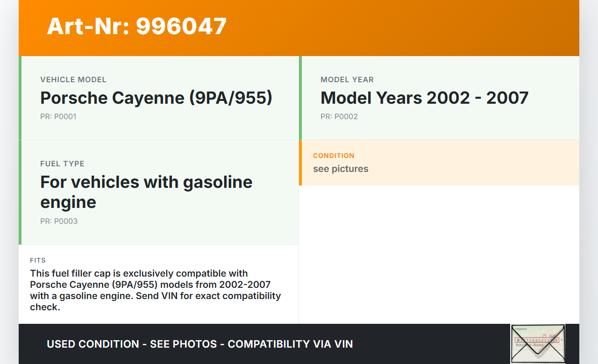The height and width of the screenshot is (364, 598).
Task: Click the orange bar beside Condition box
Action: click(300, 163)
